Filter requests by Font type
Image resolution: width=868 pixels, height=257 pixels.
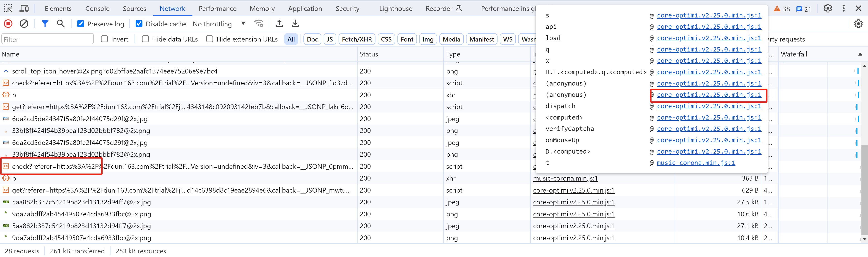[407, 39]
